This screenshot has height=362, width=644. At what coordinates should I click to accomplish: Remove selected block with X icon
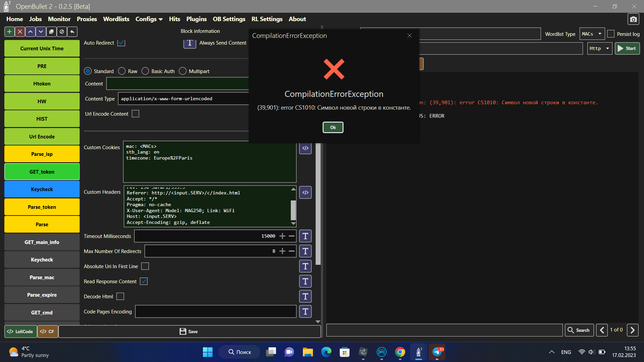[20, 32]
